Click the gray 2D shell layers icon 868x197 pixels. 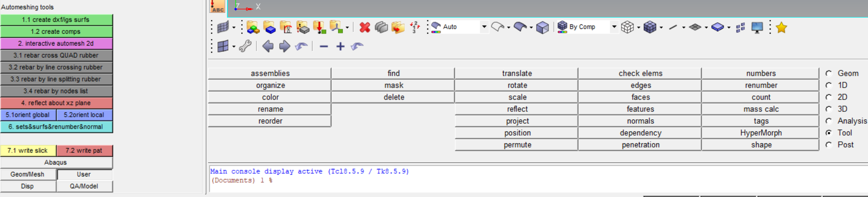pyautogui.click(x=695, y=27)
